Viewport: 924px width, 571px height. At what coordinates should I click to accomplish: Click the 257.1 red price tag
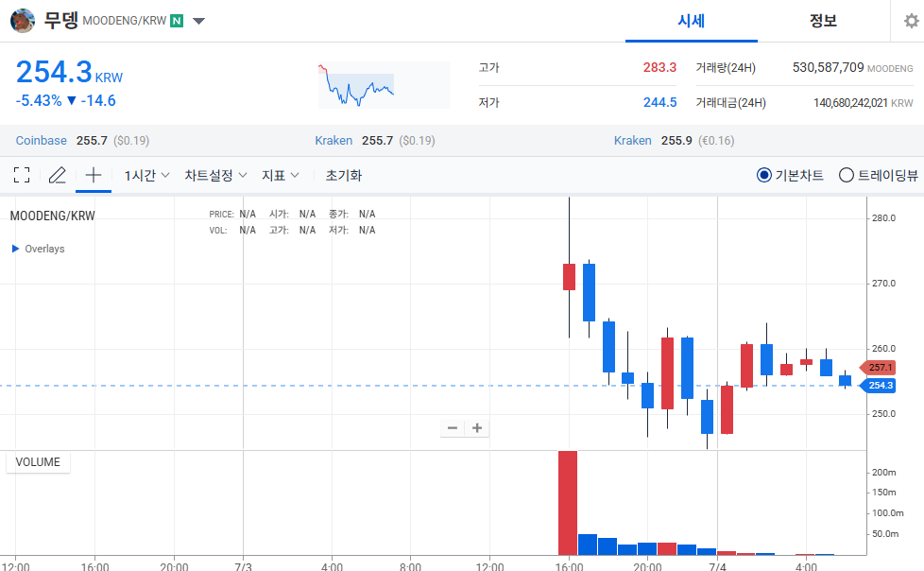pyautogui.click(x=879, y=368)
